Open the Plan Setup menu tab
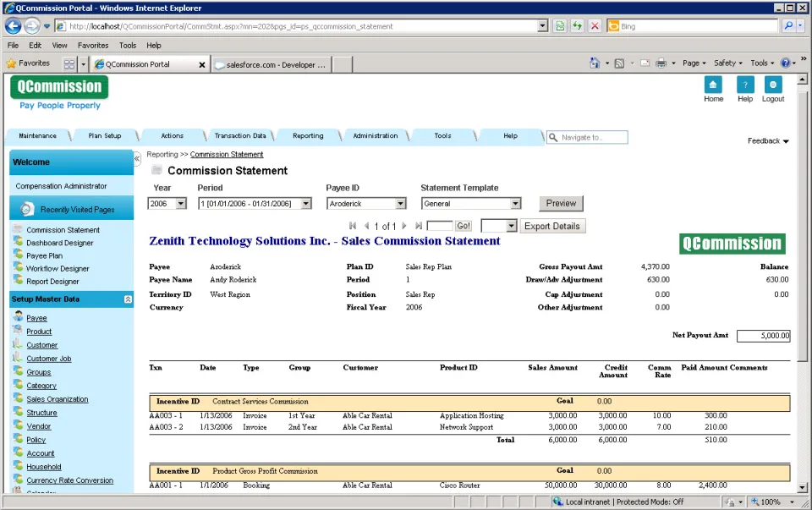The height and width of the screenshot is (510, 812). (105, 135)
